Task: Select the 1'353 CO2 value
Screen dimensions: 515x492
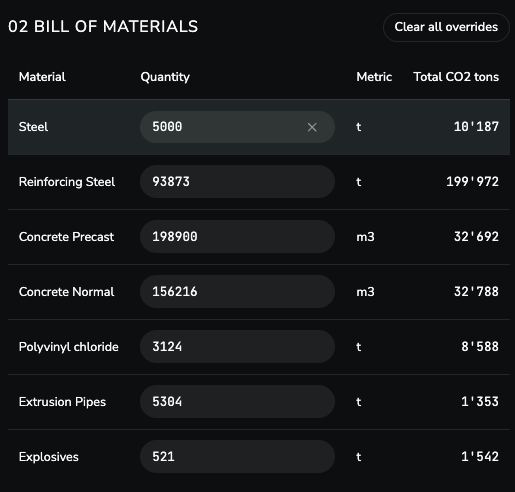Action: pyautogui.click(x=480, y=402)
